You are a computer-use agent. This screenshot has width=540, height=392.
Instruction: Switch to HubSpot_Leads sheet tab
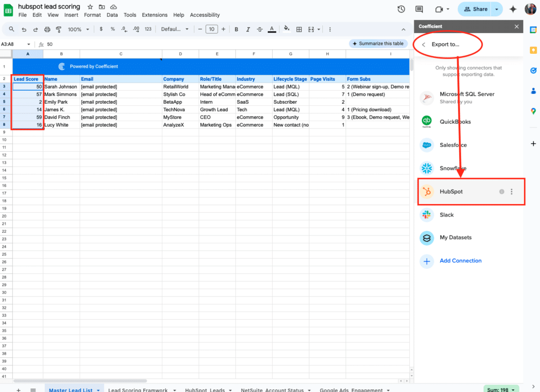205,389
